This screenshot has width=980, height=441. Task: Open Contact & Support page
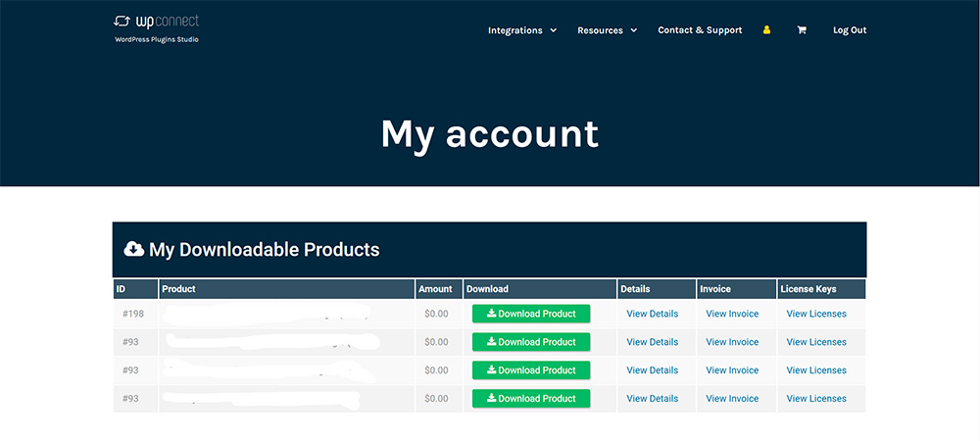[x=700, y=30]
